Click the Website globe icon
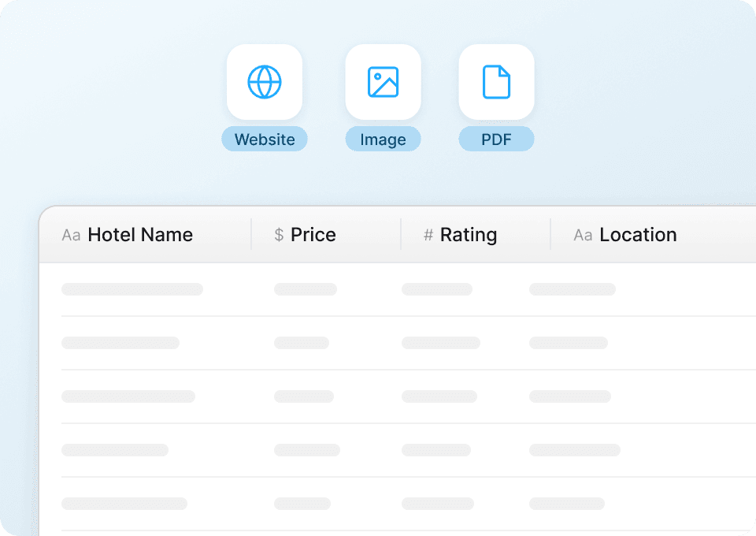Viewport: 756px width, 536px height. tap(265, 82)
